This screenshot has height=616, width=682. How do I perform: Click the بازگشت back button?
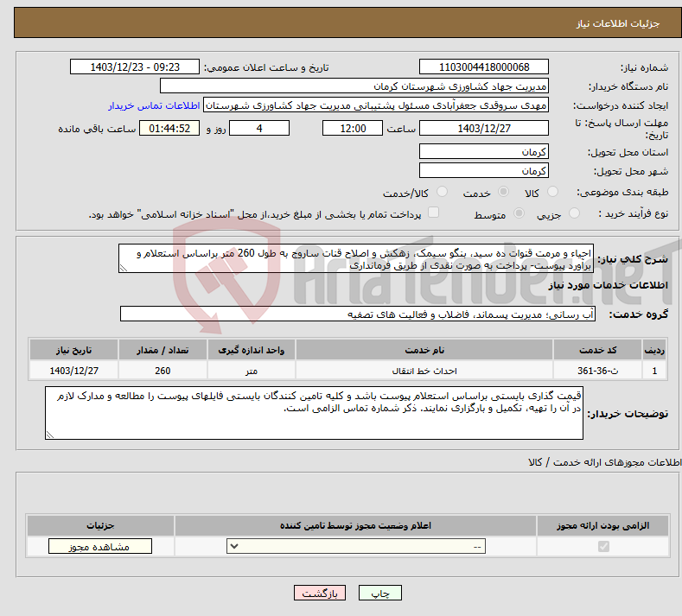[320, 593]
